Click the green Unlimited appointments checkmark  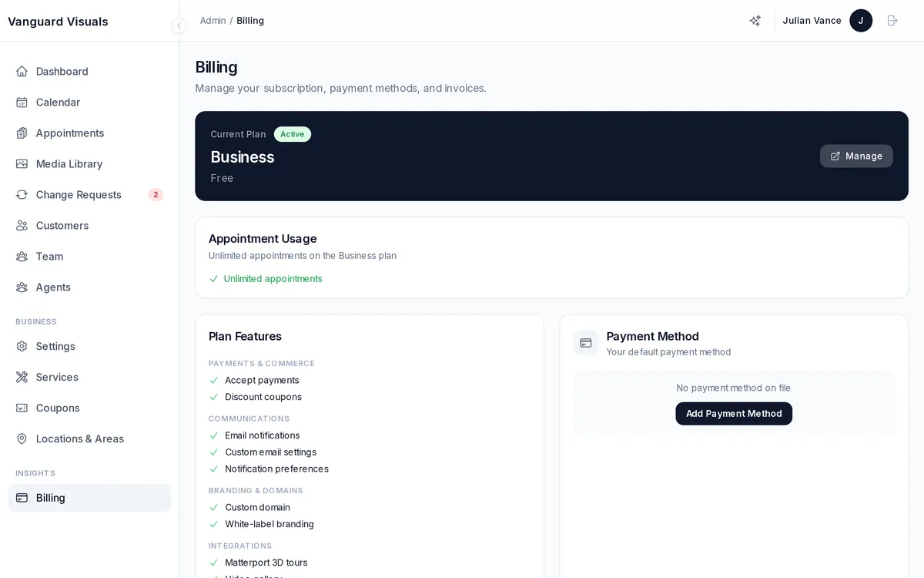click(213, 279)
